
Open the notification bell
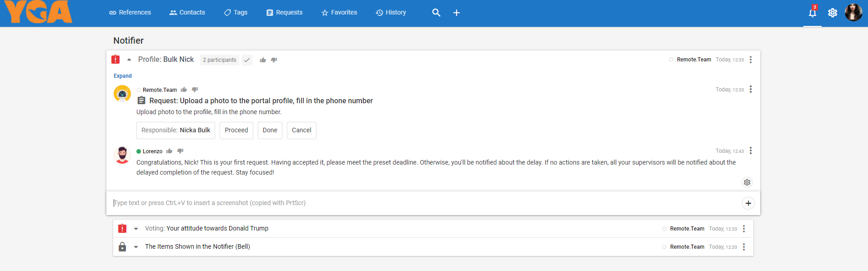point(813,13)
